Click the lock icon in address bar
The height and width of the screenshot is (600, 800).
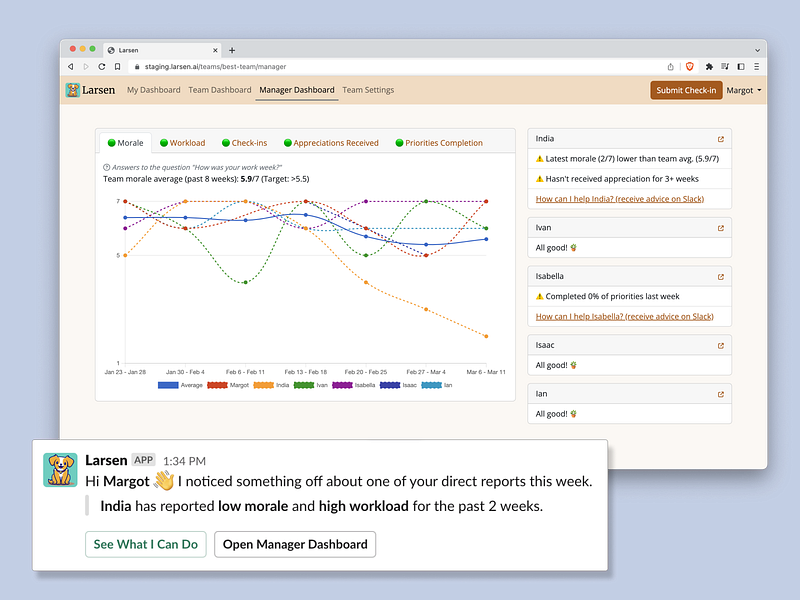(137, 66)
